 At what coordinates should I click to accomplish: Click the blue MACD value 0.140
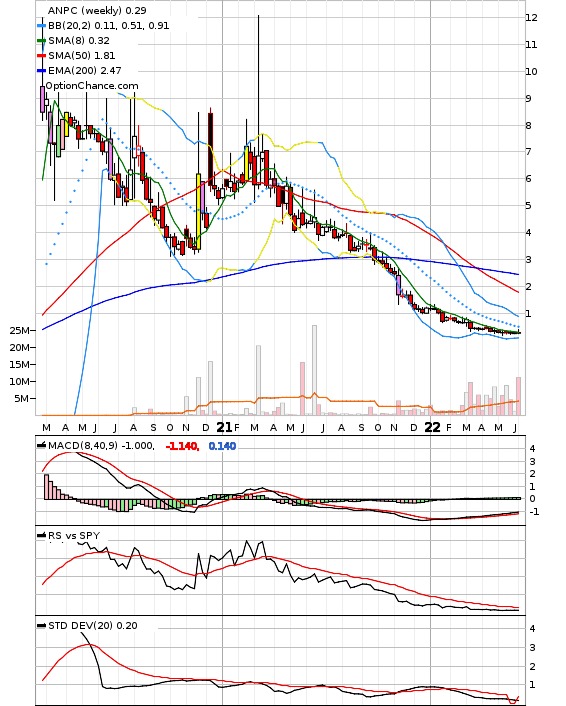point(222,446)
